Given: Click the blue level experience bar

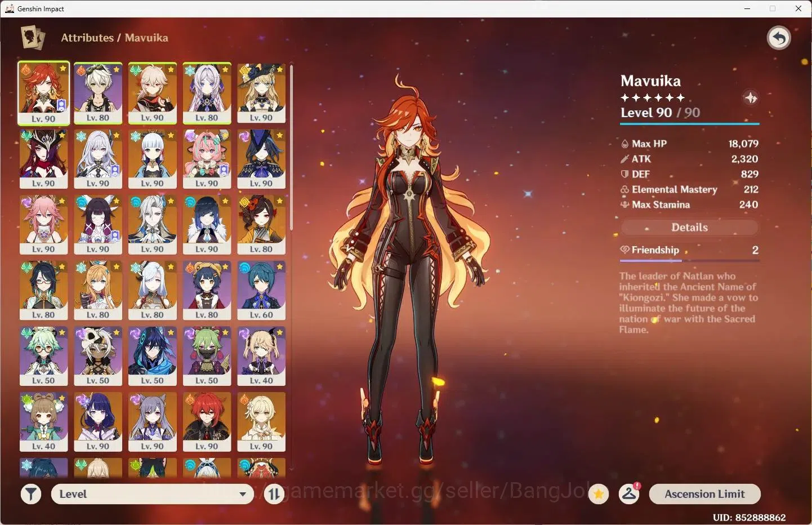Looking at the screenshot, I should pos(690,123).
